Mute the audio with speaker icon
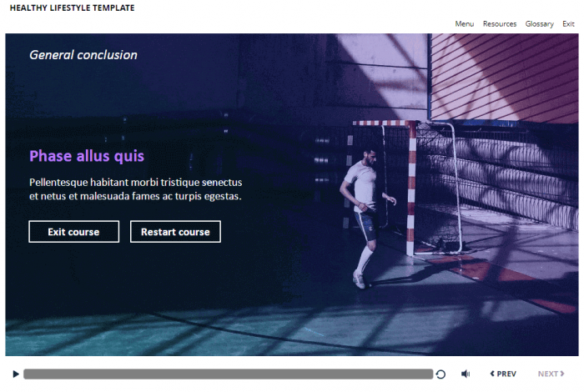This screenshot has height=392, width=584. 466,374
